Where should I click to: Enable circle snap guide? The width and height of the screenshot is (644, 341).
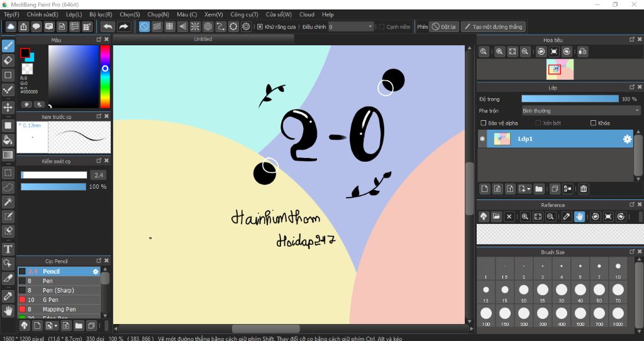point(208,26)
